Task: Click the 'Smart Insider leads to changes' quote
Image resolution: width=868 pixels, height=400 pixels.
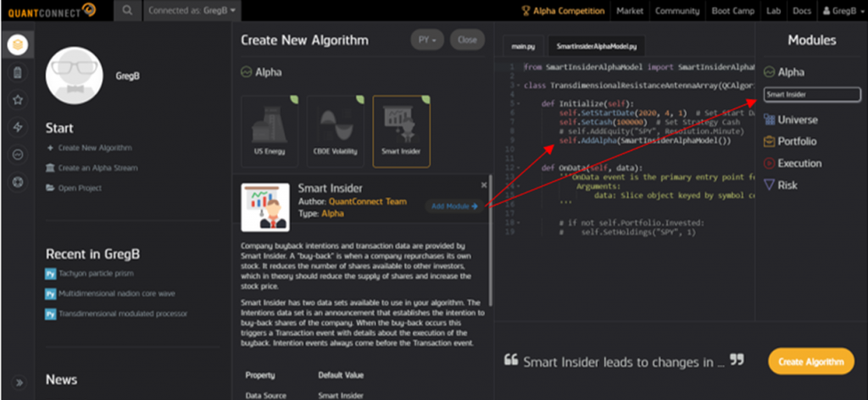Action: click(624, 363)
